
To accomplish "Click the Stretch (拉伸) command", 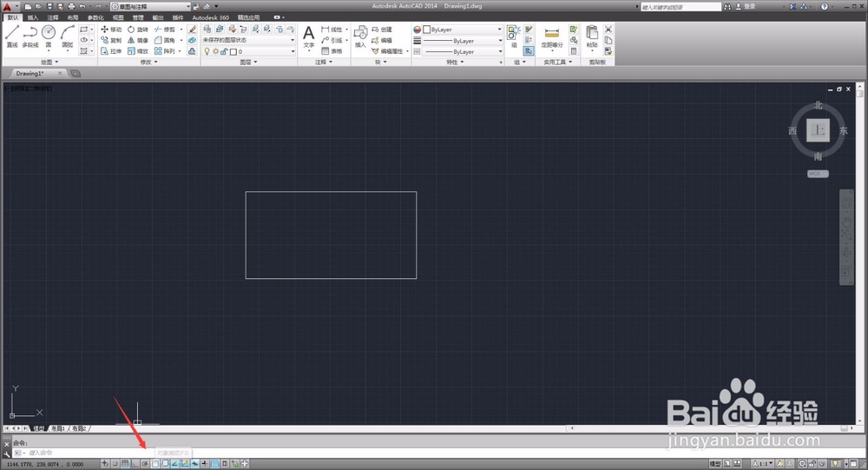I will point(111,51).
